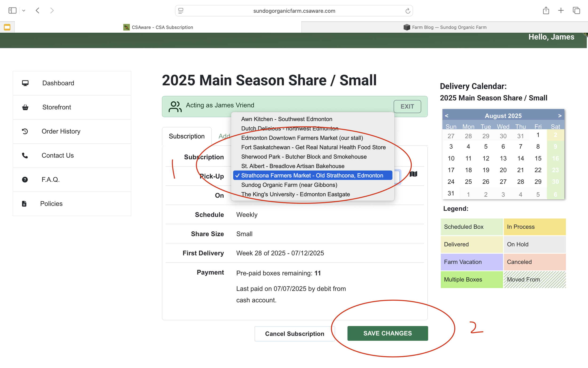Click the Scheduled Box legend swatch
The image size is (588, 368).
[x=471, y=226]
